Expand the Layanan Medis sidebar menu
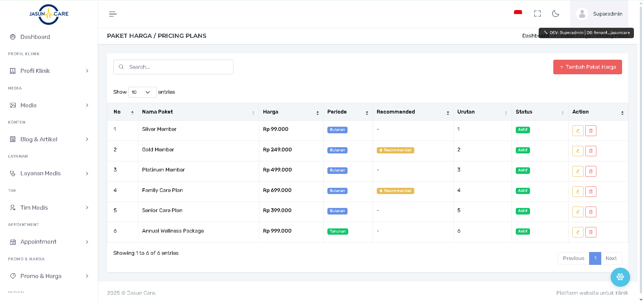This screenshot has height=302, width=644. click(49, 173)
